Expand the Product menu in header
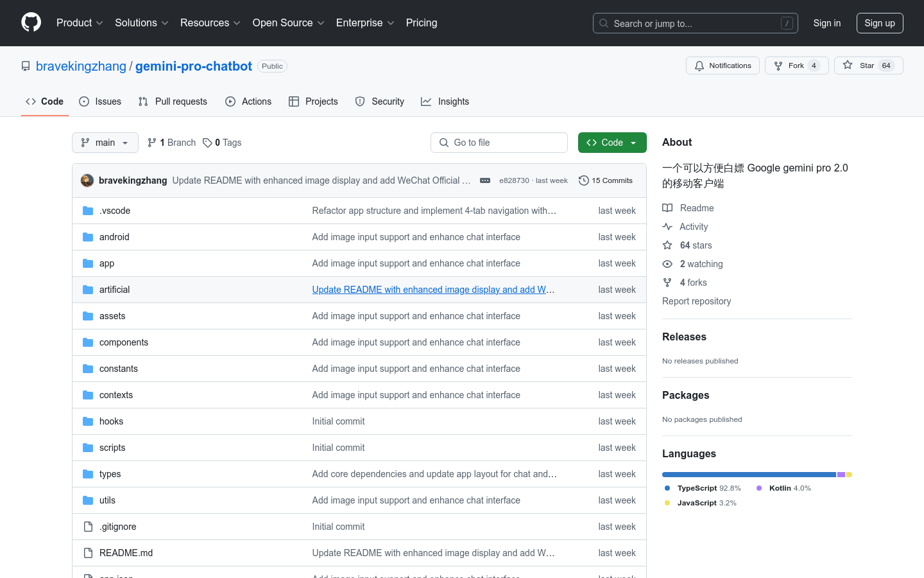Screen dimensions: 924x578 pyautogui.click(x=80, y=23)
